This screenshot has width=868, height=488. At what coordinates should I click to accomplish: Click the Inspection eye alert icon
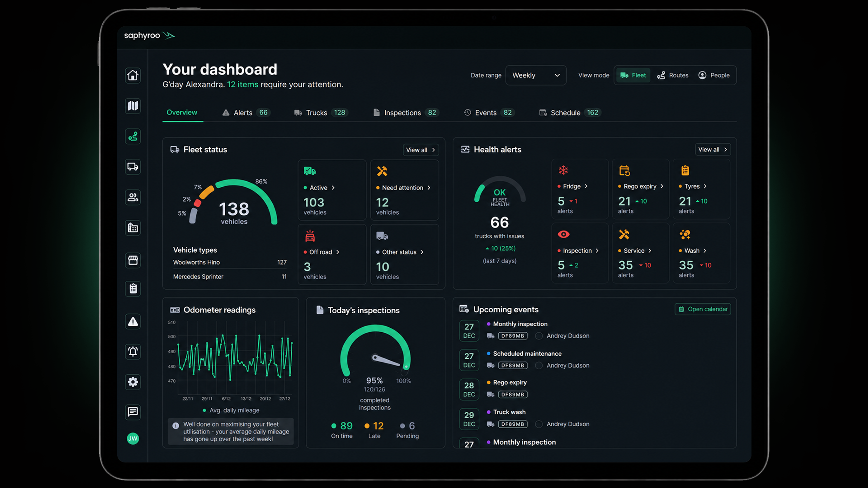pos(563,235)
